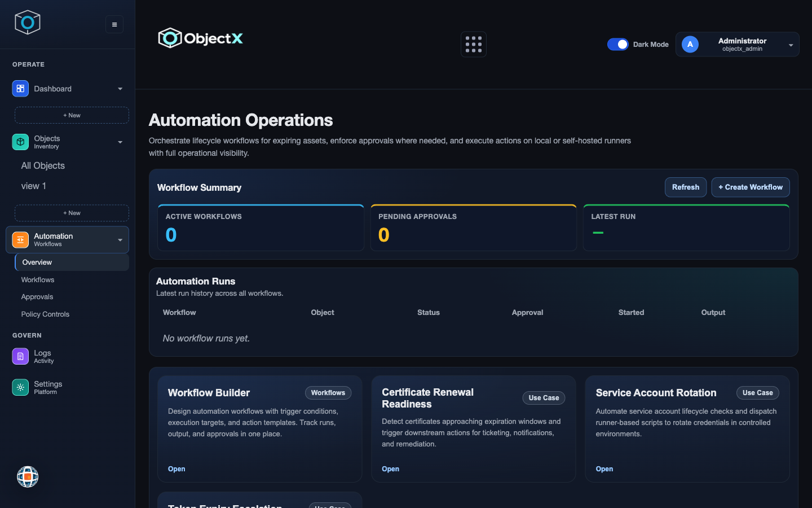Click the Workflows tag on Workflow Builder
Image resolution: width=812 pixels, height=508 pixels.
(x=328, y=393)
